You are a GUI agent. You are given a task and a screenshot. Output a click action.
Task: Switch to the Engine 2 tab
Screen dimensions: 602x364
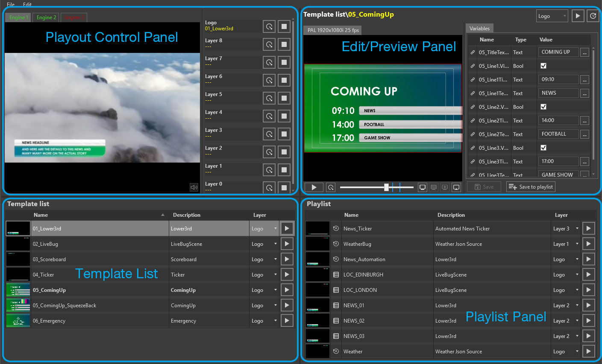pyautogui.click(x=46, y=17)
